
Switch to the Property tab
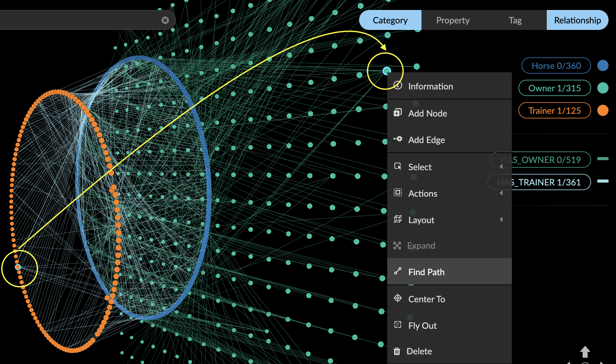click(x=453, y=20)
